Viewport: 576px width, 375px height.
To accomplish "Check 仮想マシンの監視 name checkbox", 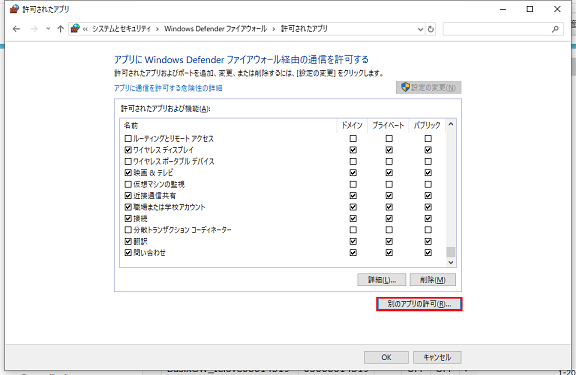I will click(x=128, y=184).
